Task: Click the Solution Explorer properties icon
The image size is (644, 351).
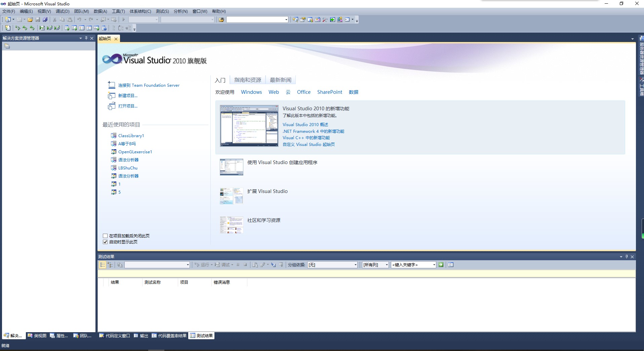Action: pos(7,46)
